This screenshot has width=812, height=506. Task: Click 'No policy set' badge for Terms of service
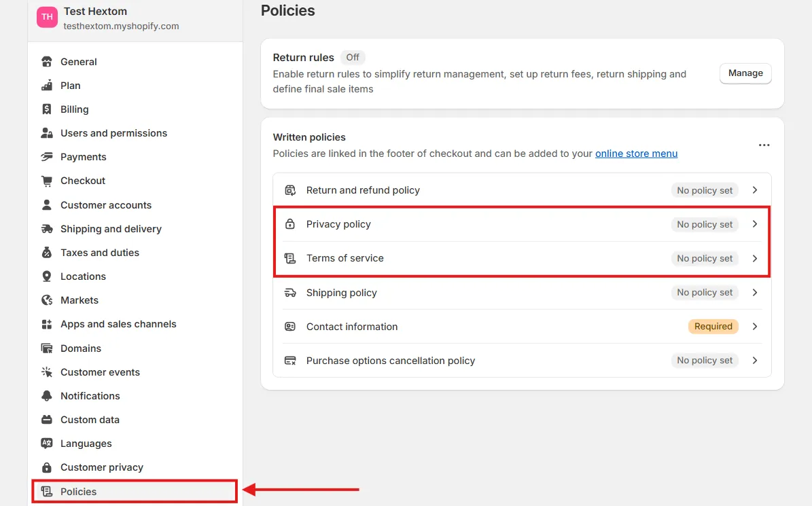(x=705, y=258)
